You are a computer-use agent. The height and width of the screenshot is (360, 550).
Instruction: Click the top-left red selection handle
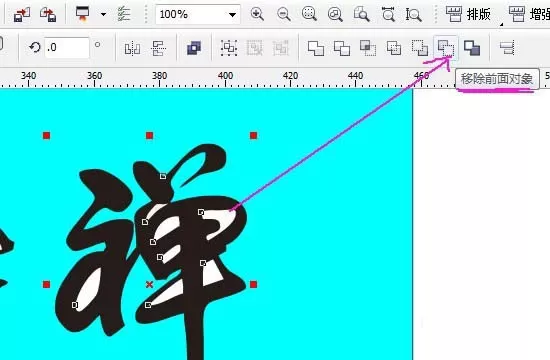tap(46, 135)
